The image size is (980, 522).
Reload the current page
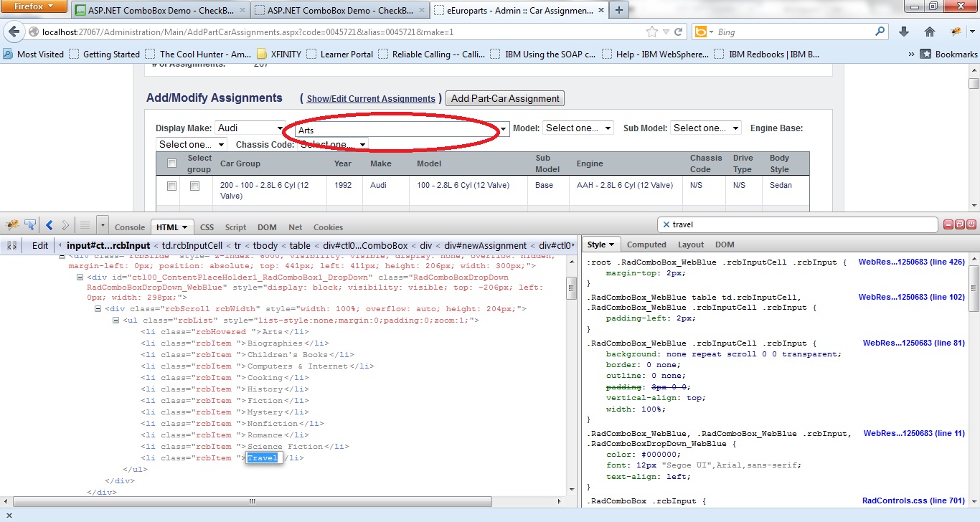coord(679,32)
